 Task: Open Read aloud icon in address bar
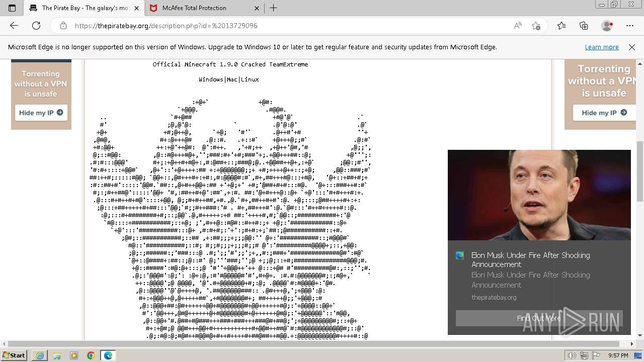click(x=518, y=26)
